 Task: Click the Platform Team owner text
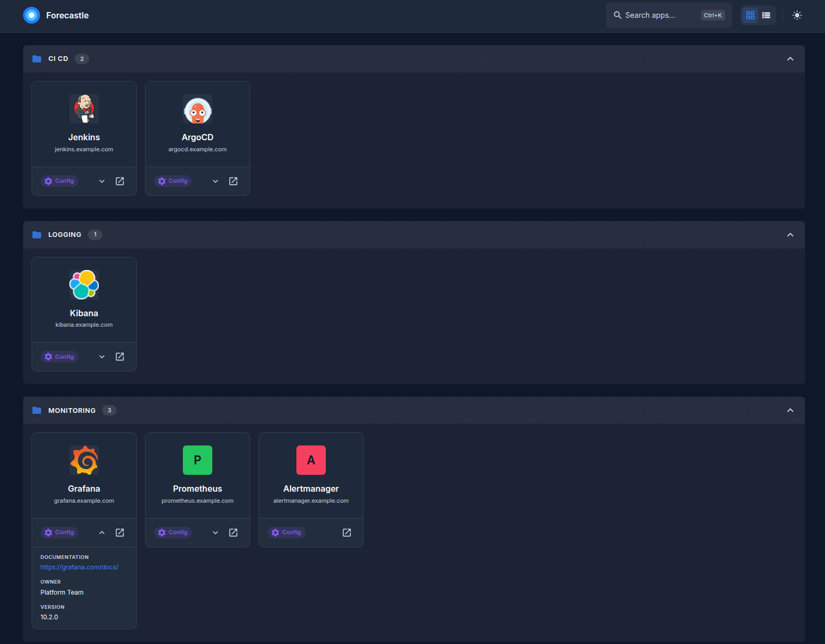(x=62, y=593)
